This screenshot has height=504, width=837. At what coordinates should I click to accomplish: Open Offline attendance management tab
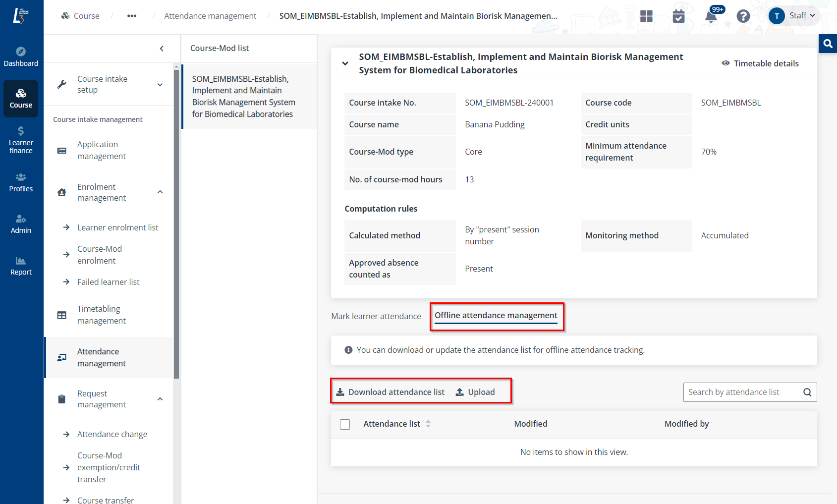point(496,315)
